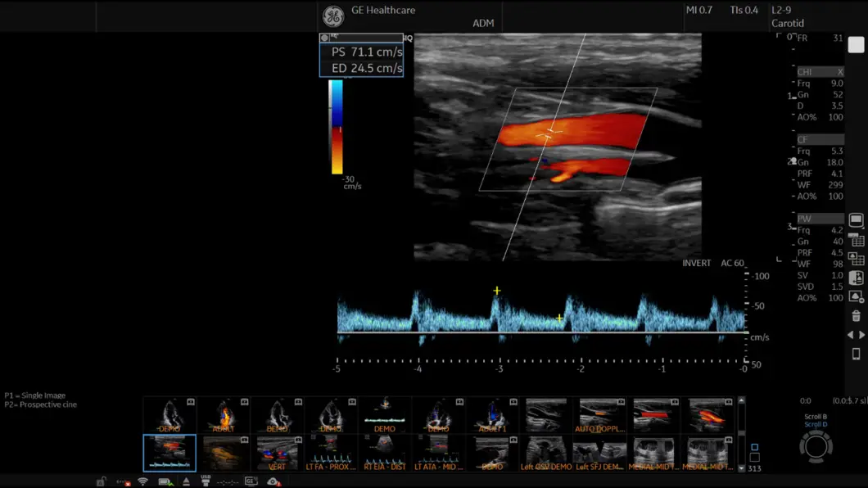Click the white square button at top right
The height and width of the screenshot is (488, 868).
coord(856,45)
